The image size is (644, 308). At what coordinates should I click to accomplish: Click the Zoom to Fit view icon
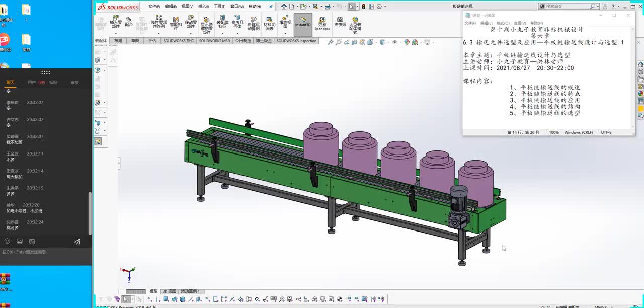pyautogui.click(x=332, y=43)
